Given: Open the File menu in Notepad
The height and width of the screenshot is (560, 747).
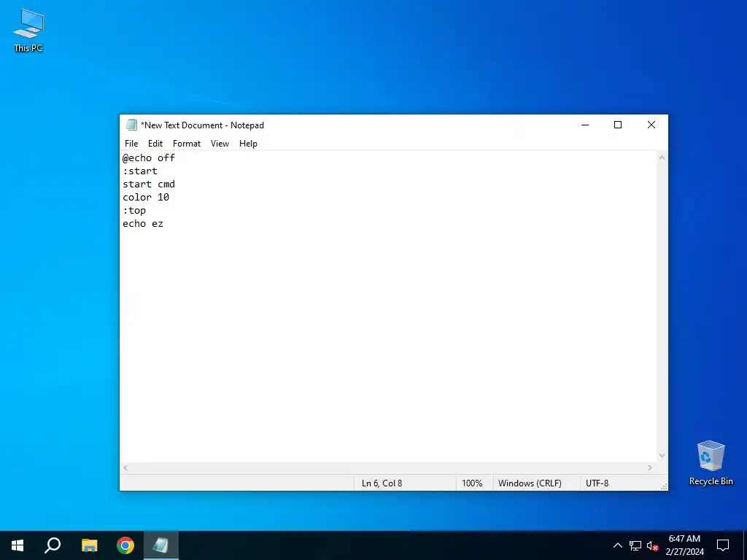Looking at the screenshot, I should pyautogui.click(x=131, y=144).
